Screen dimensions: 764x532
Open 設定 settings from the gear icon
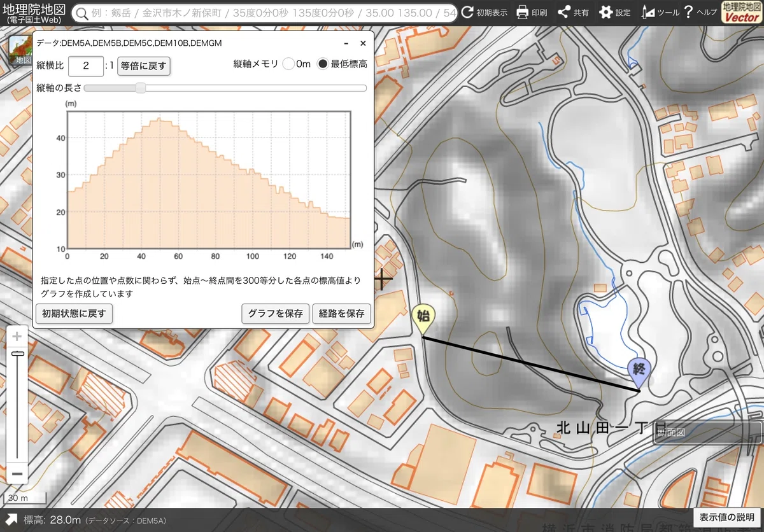[x=615, y=12]
